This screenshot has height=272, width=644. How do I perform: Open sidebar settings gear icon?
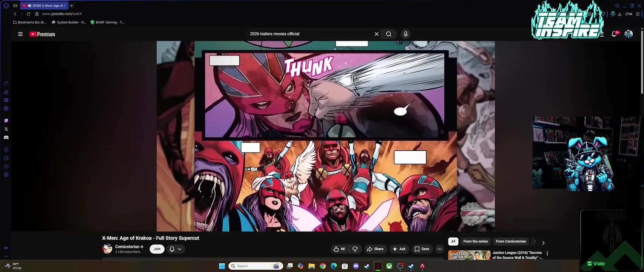pos(6,175)
